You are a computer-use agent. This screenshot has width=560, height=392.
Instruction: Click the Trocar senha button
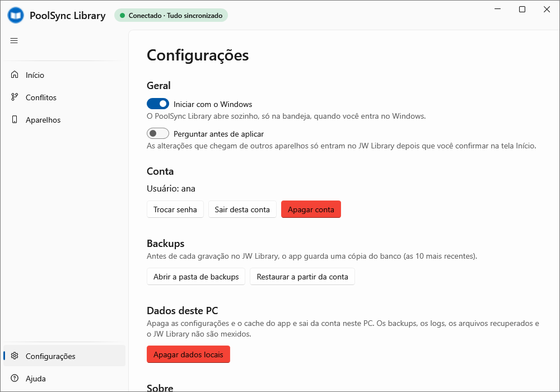(175, 209)
